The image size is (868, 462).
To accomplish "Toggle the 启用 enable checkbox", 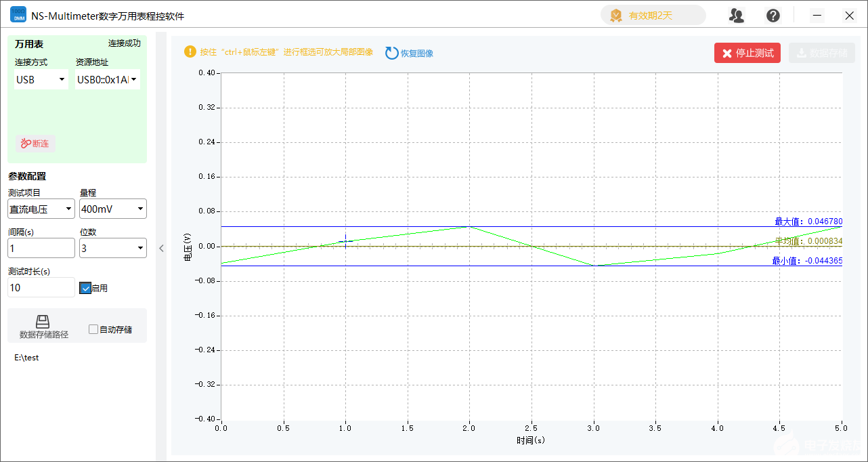I will coord(85,288).
